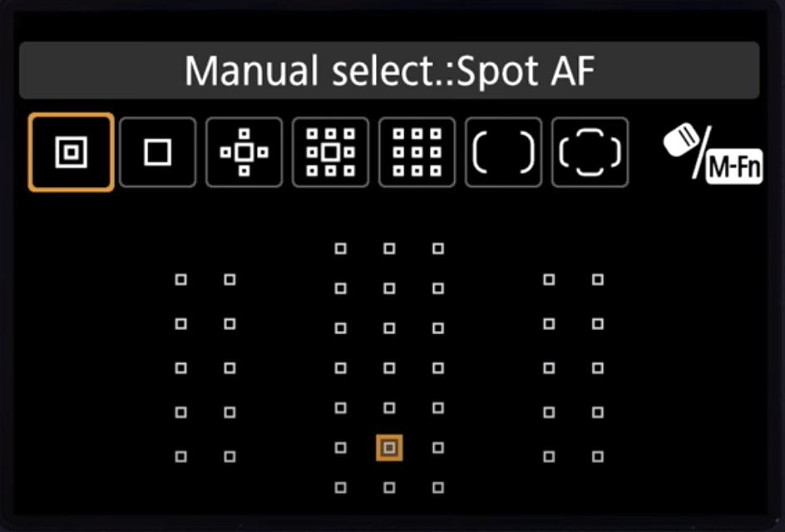Viewport: 785px width, 532px height.
Task: Select the Zone AF mode icon
Action: tap(417, 153)
